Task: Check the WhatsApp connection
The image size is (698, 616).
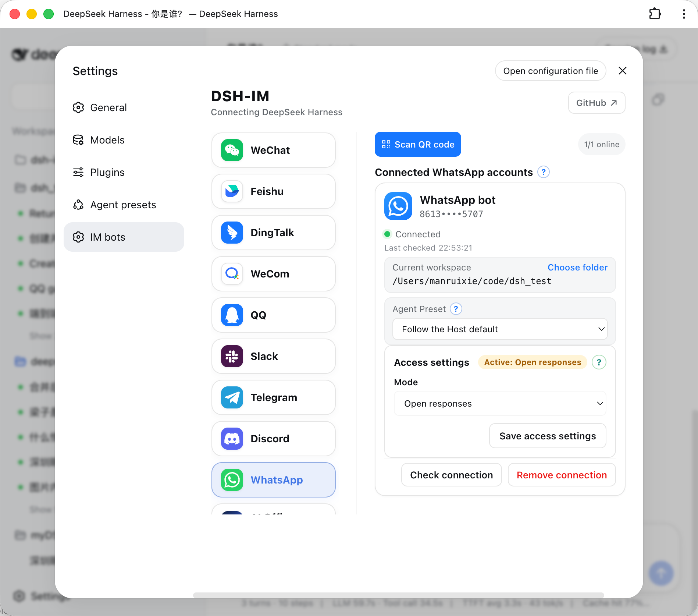Action: tap(451, 475)
